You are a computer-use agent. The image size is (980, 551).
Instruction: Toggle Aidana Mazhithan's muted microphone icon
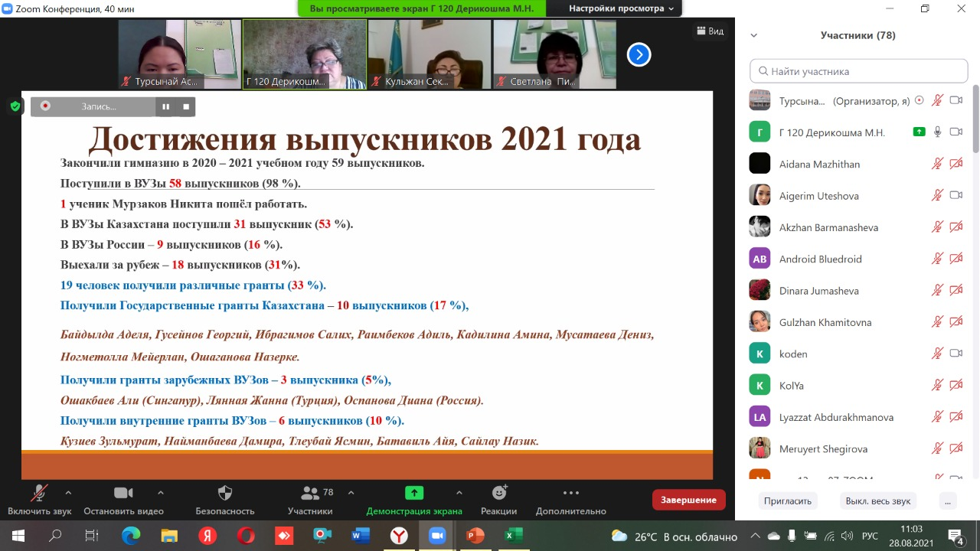[936, 164]
